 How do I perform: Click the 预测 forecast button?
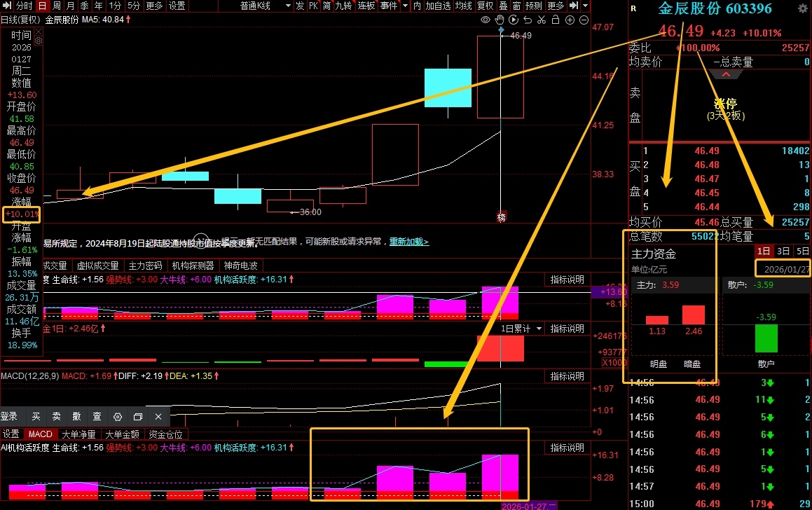[534, 6]
